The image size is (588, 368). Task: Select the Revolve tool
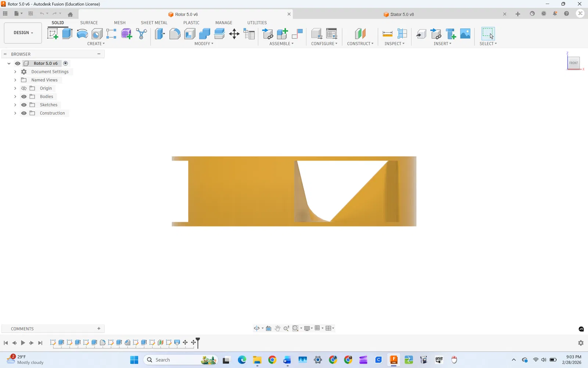[x=82, y=34]
